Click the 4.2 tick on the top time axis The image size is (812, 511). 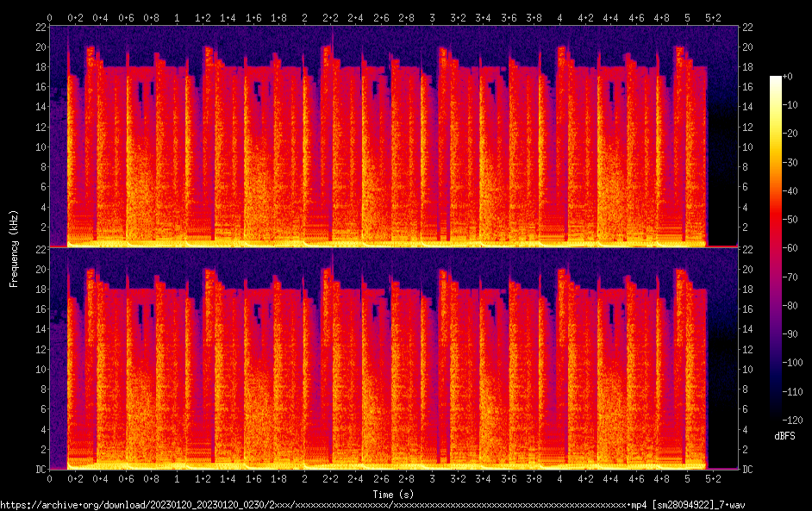[x=585, y=17]
